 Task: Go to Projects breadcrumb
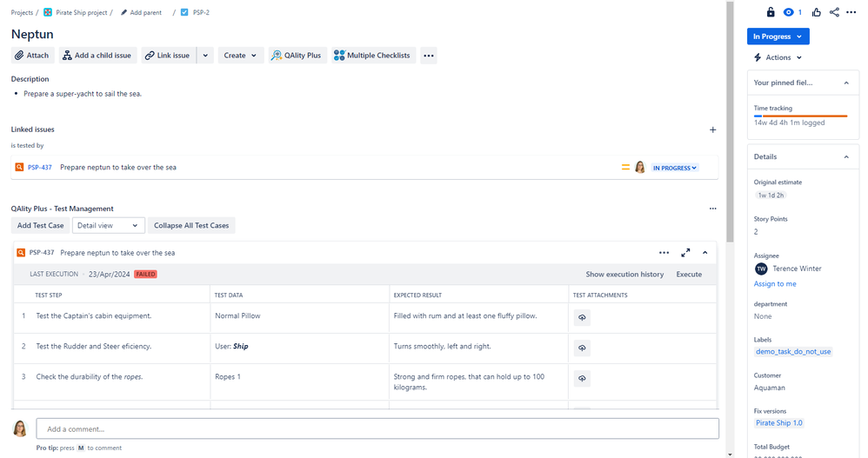(22, 12)
